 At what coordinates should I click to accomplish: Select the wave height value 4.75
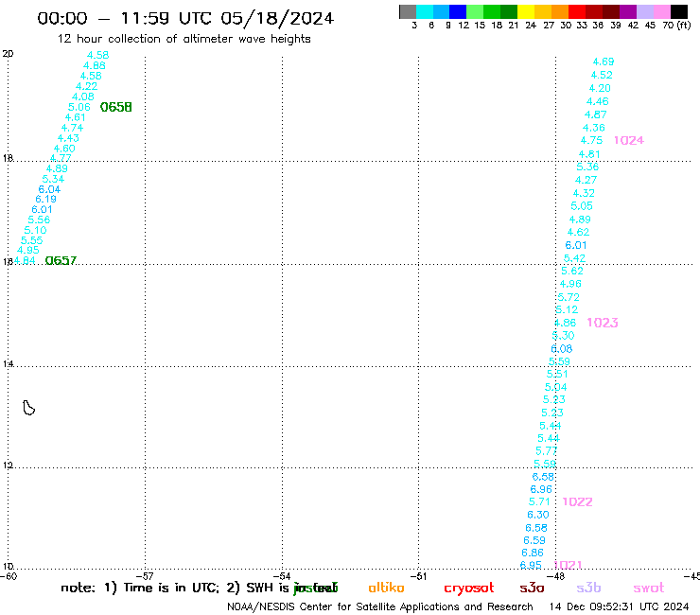coord(591,141)
